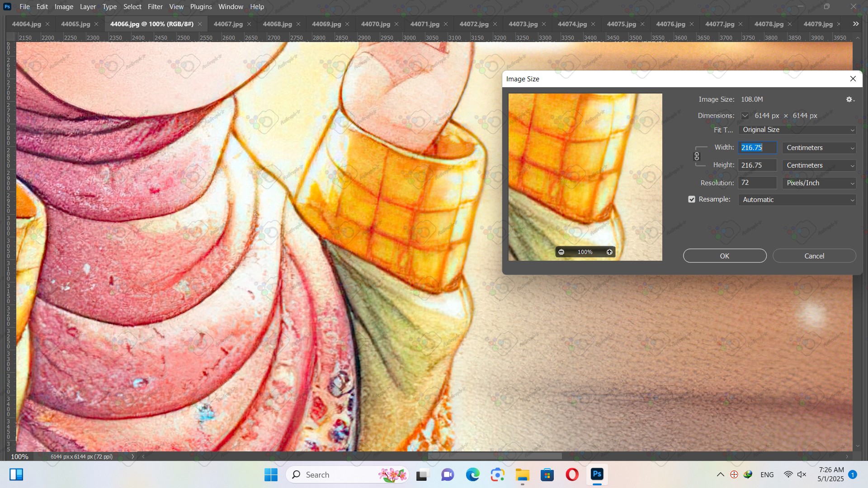868x488 pixels.
Task: Open the Height units Centimeters dropdown
Action: 819,165
